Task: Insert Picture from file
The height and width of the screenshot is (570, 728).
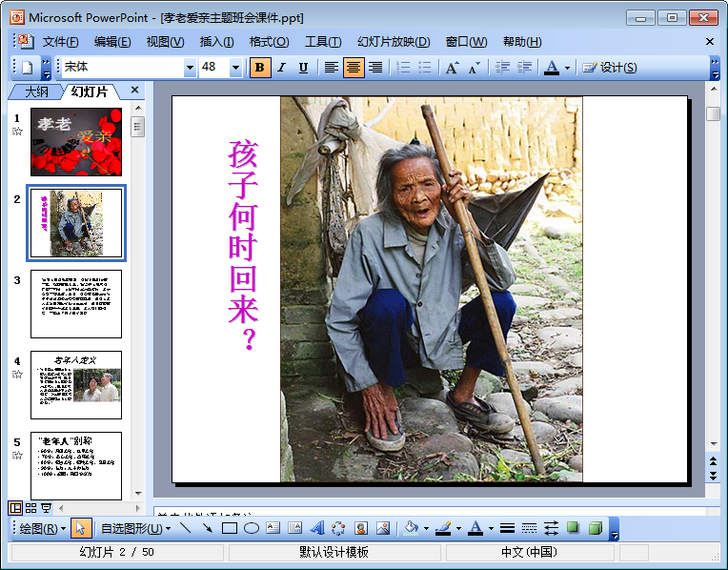Action: (x=383, y=528)
